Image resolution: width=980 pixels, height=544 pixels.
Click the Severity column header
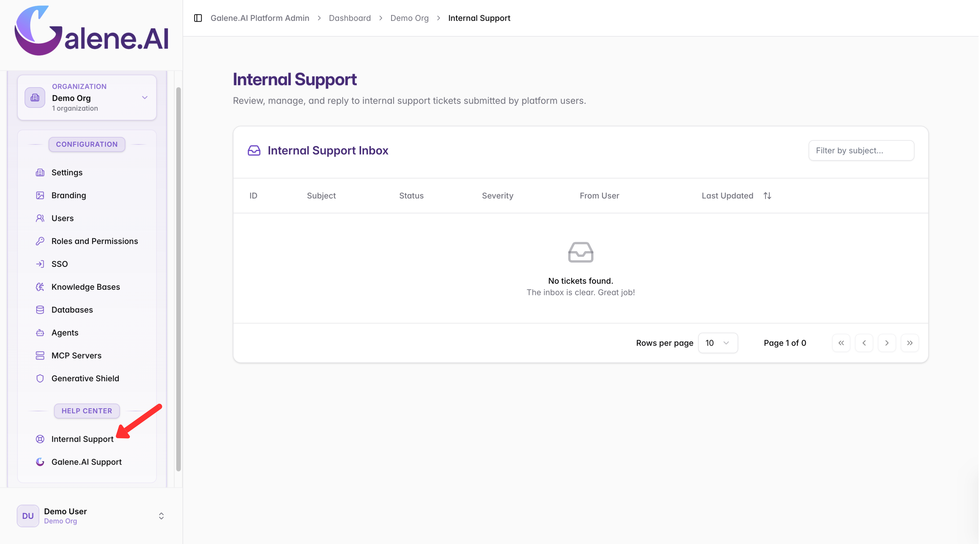[x=498, y=195]
